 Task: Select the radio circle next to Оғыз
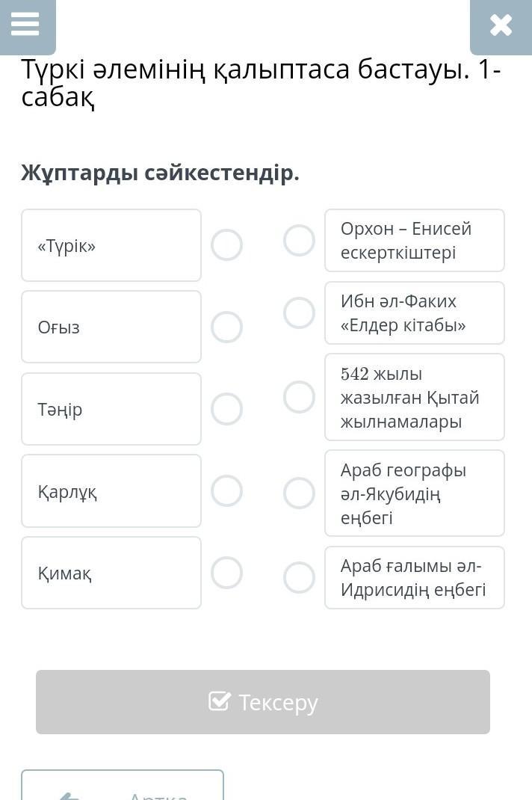tap(226, 327)
